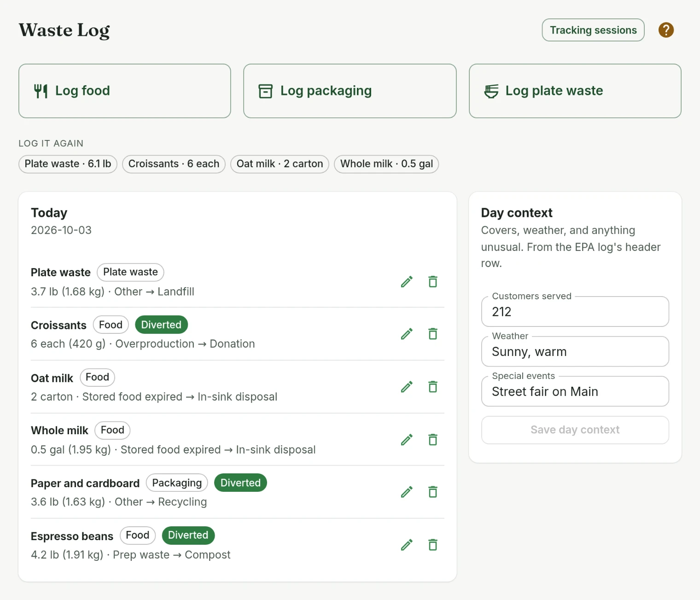Edit the Croissants entry
Screen dimensions: 700x600
click(x=407, y=334)
